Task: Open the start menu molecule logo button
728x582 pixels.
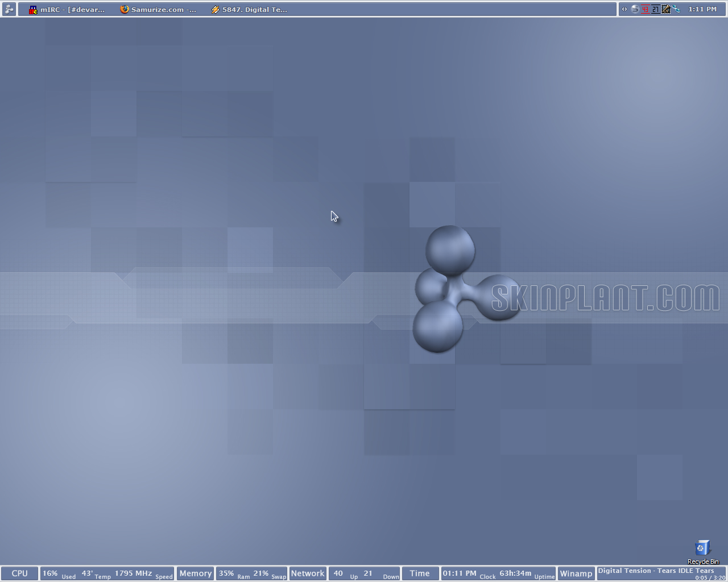Action: click(9, 9)
